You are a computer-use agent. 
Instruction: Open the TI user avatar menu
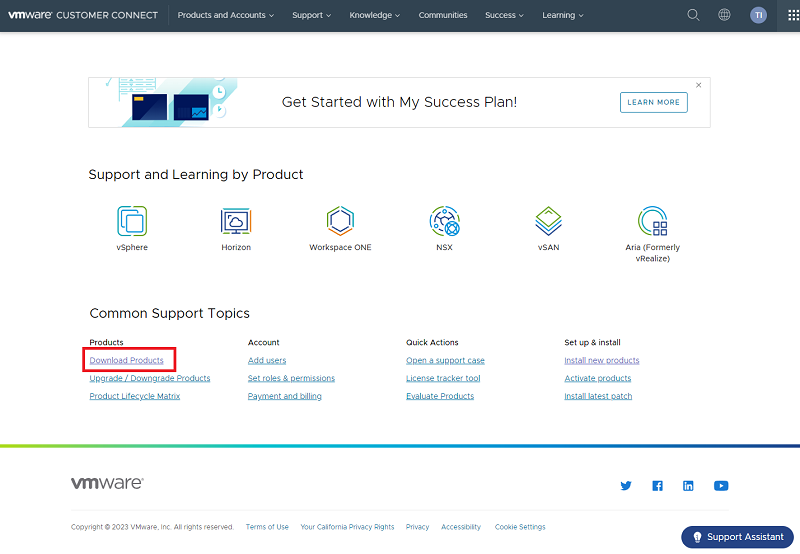point(758,15)
